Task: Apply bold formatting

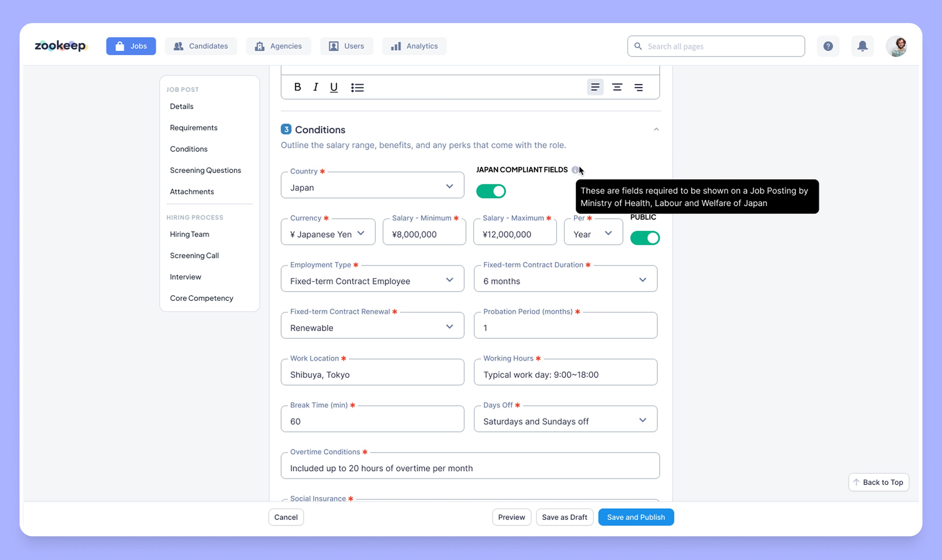Action: (x=297, y=87)
